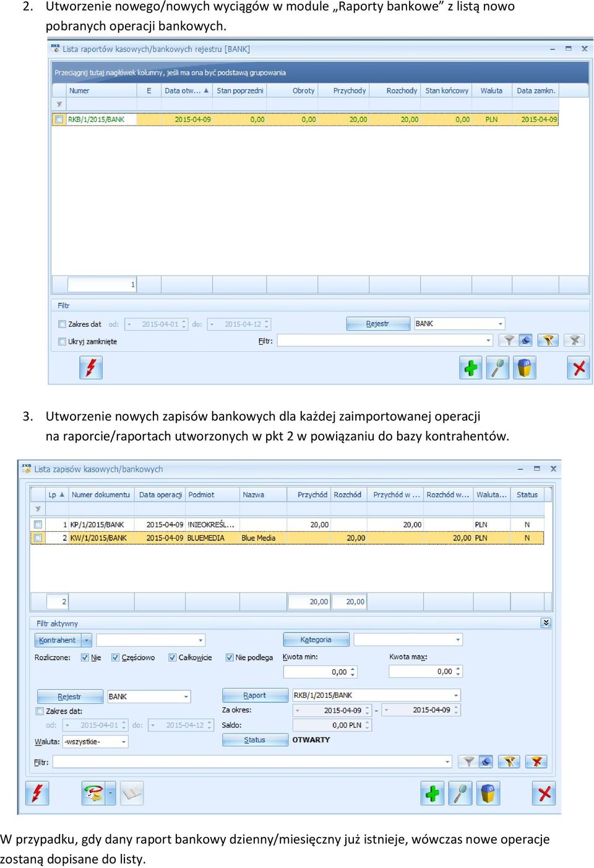594x868 pixels.
Task: Click the greyed-out book icon in entries list
Action: (132, 793)
